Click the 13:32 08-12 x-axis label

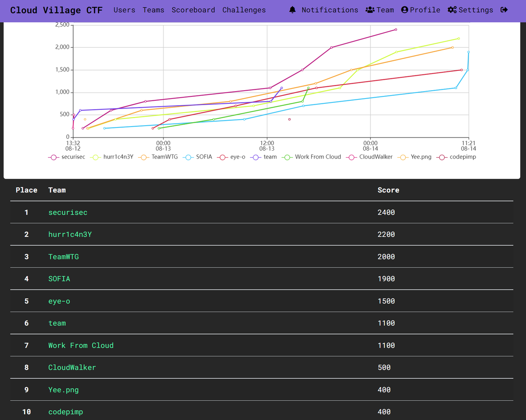coord(73,145)
